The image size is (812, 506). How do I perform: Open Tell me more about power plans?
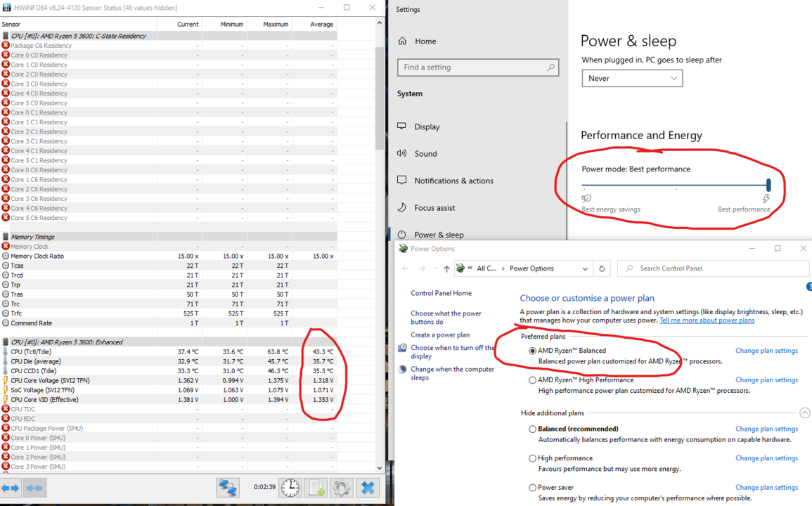707,320
